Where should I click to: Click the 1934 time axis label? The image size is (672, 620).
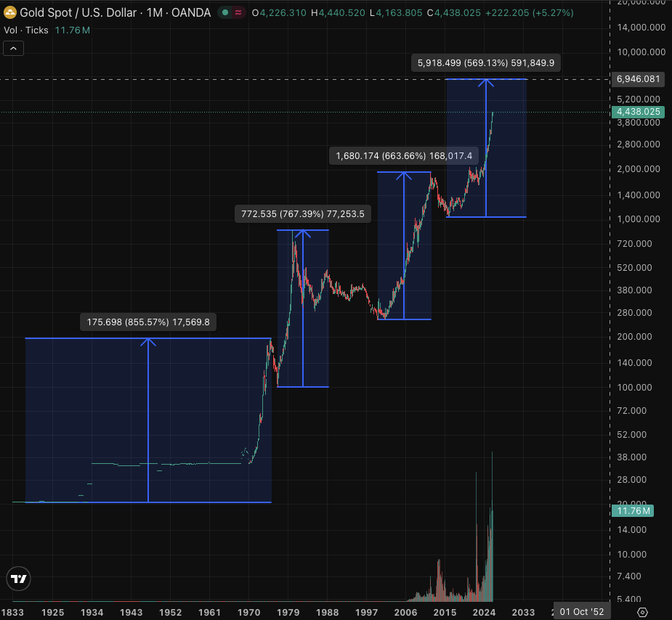coord(92,613)
